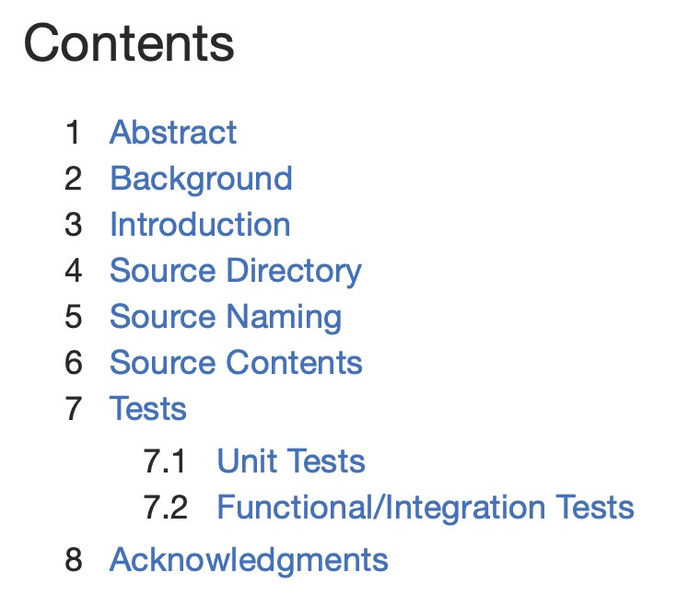Viewport: 700px width, 595px height.
Task: Click the number 7 beside Tests
Action: pyautogui.click(x=74, y=409)
